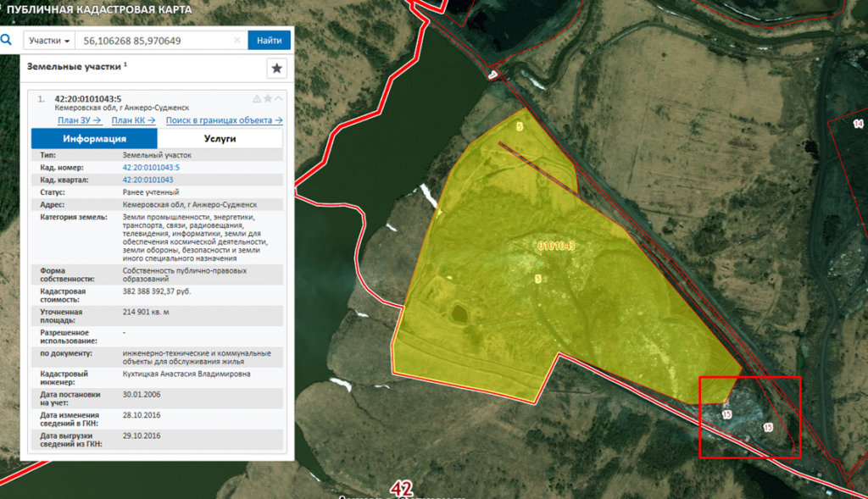Collapse the parcel result card chevron
Image resolution: width=868 pixels, height=499 pixels.
[279, 99]
